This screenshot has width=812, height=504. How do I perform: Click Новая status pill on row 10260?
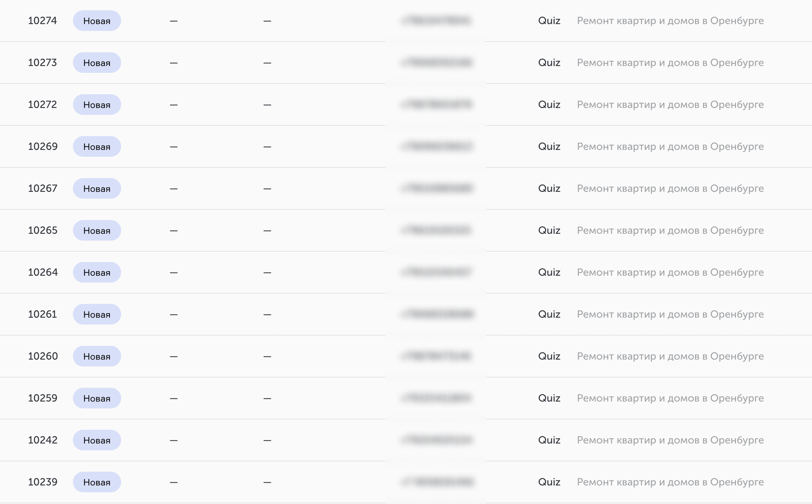(97, 356)
